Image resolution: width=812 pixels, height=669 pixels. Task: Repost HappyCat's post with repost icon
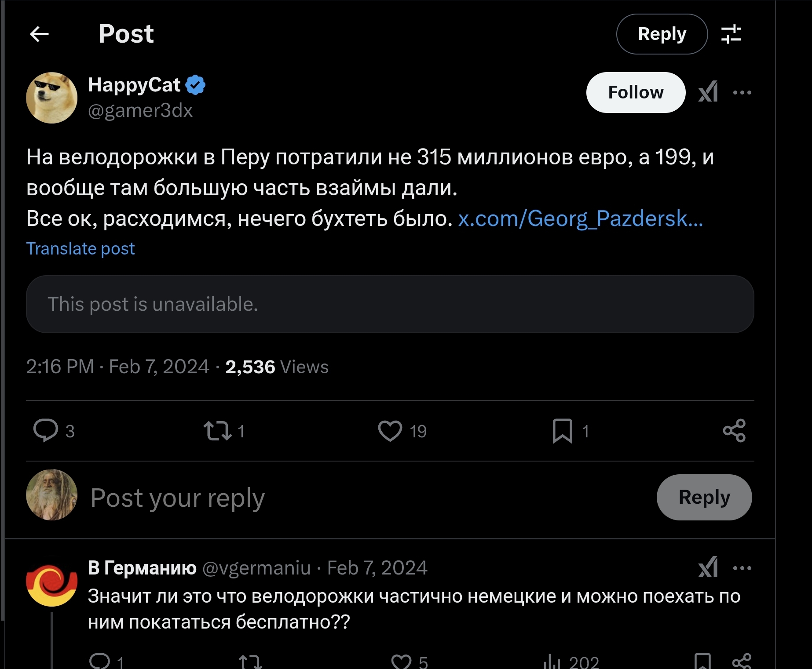click(x=218, y=431)
